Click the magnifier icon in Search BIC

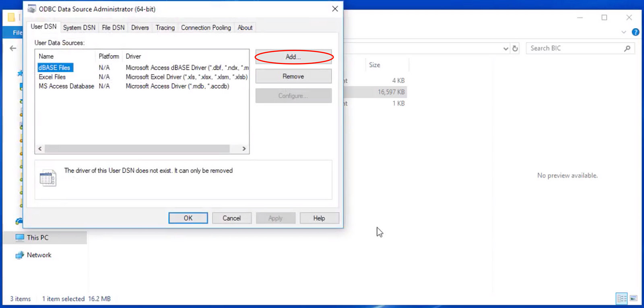[627, 48]
